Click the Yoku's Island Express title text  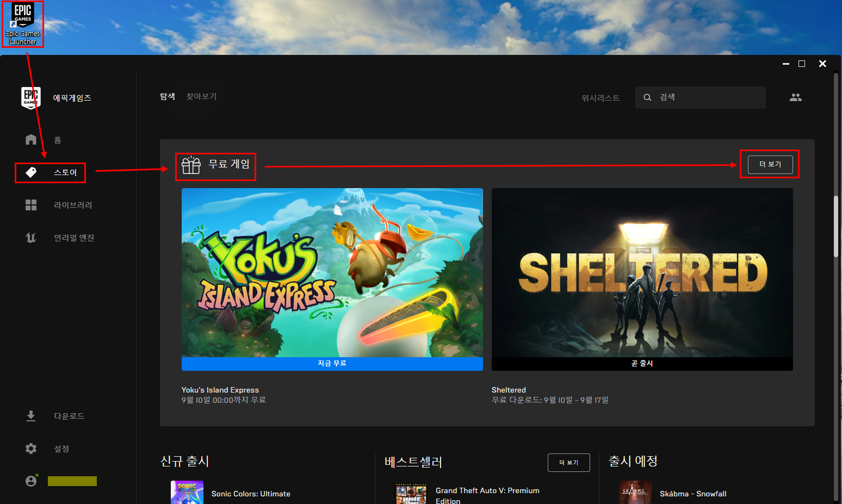pos(220,390)
